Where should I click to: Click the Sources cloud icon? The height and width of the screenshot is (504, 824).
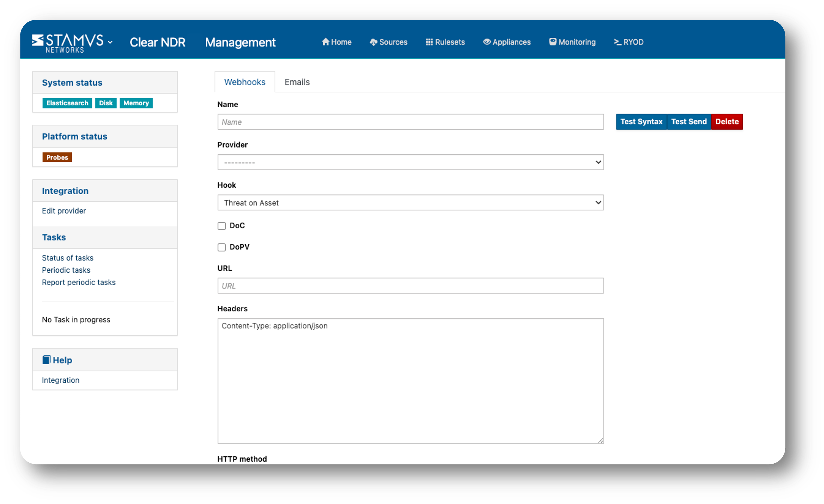[373, 42]
